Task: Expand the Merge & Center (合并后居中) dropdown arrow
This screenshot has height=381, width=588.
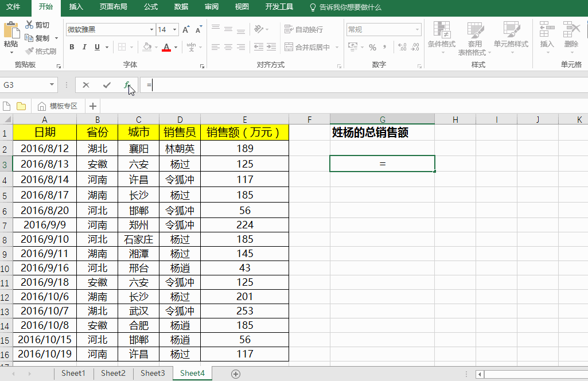Action: tap(337, 47)
